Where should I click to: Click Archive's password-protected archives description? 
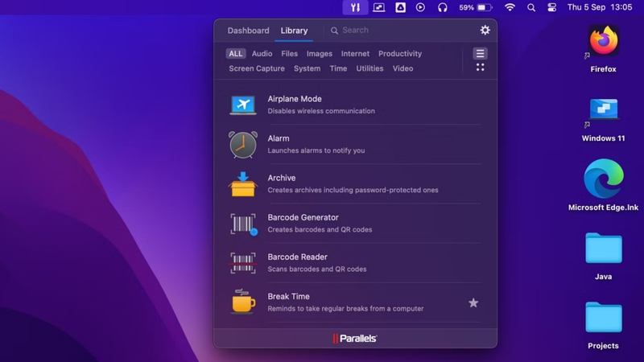[353, 190]
